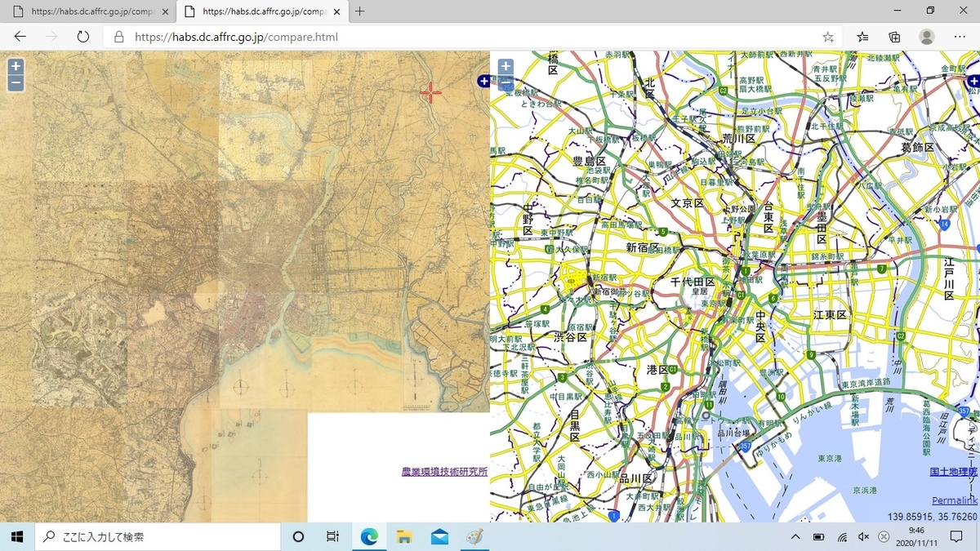Image resolution: width=980 pixels, height=551 pixels.
Task: Click the address bar URL
Action: click(236, 37)
